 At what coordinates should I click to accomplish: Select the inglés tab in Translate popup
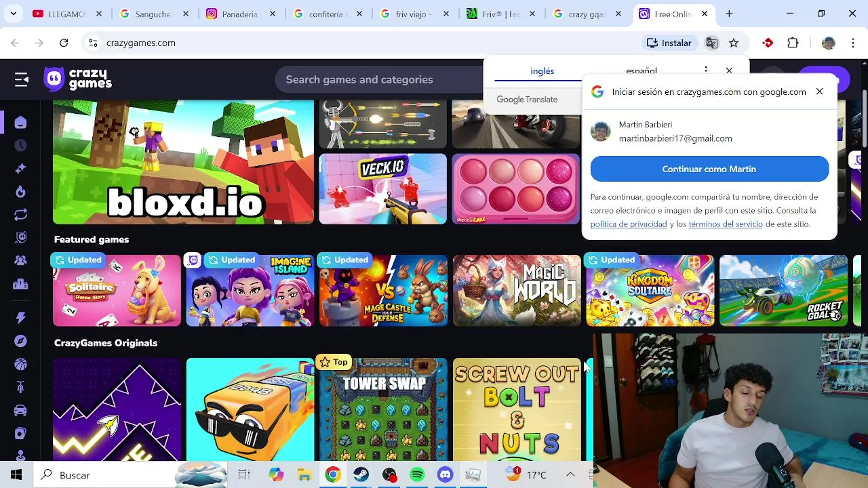[542, 71]
